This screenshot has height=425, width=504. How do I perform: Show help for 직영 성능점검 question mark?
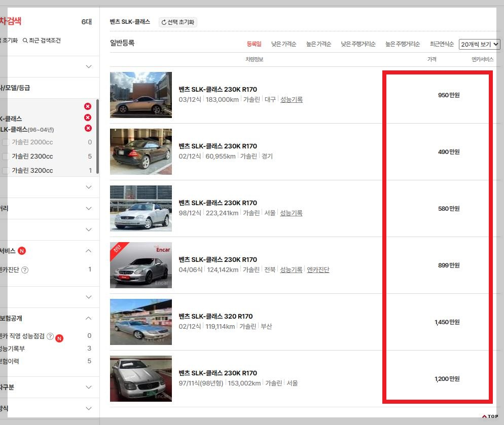(x=50, y=336)
